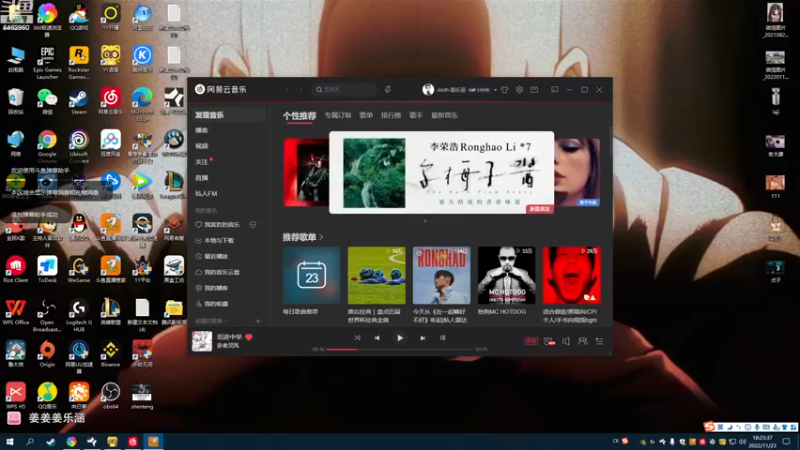
Task: Open listen-together people icon
Action: coord(583,341)
